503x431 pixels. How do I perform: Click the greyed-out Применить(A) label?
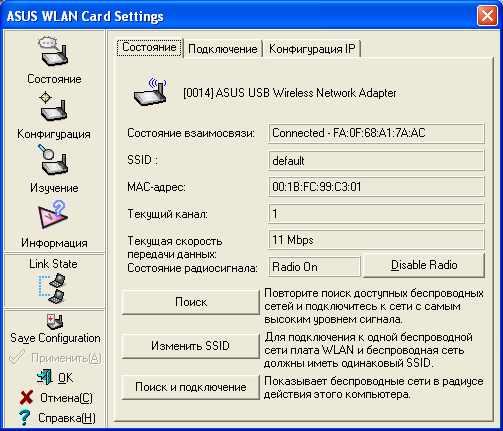(66, 358)
